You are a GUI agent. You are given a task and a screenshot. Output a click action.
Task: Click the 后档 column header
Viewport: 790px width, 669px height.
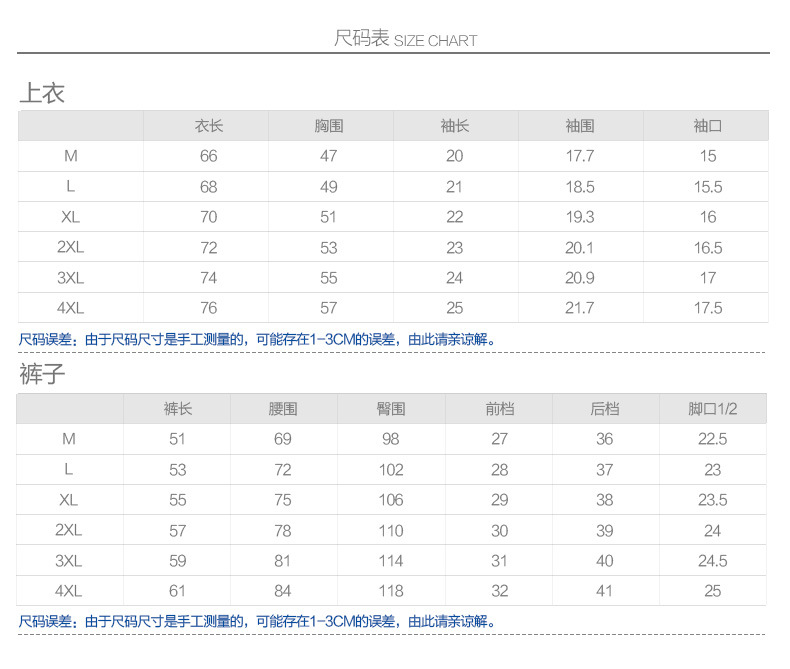click(604, 409)
